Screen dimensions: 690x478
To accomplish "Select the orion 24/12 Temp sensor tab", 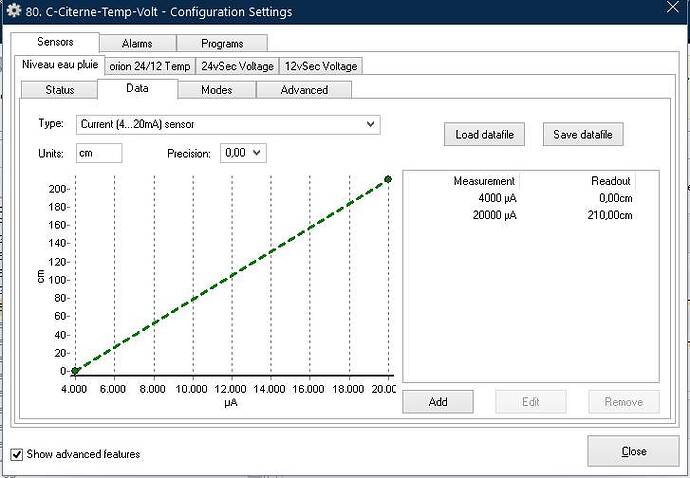I will click(x=150, y=66).
